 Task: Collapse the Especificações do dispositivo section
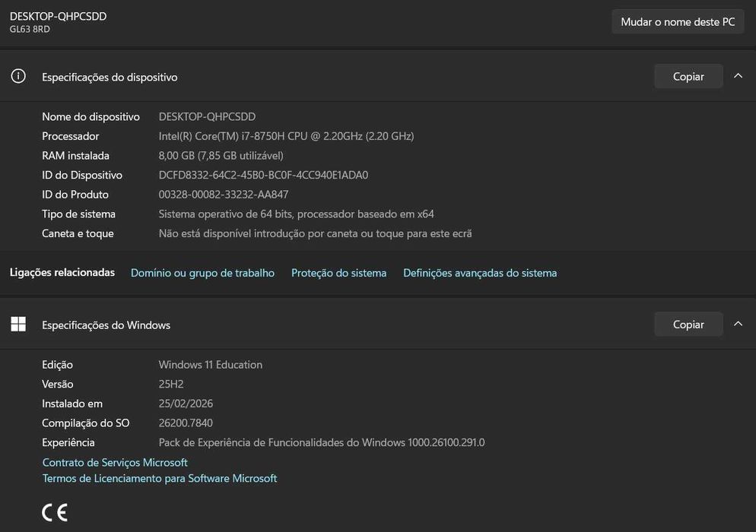738,76
